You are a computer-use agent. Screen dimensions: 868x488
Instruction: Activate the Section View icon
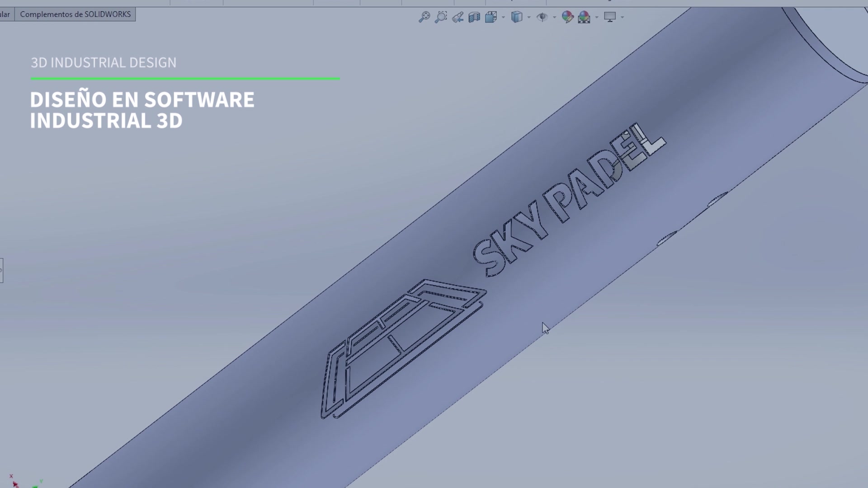474,17
